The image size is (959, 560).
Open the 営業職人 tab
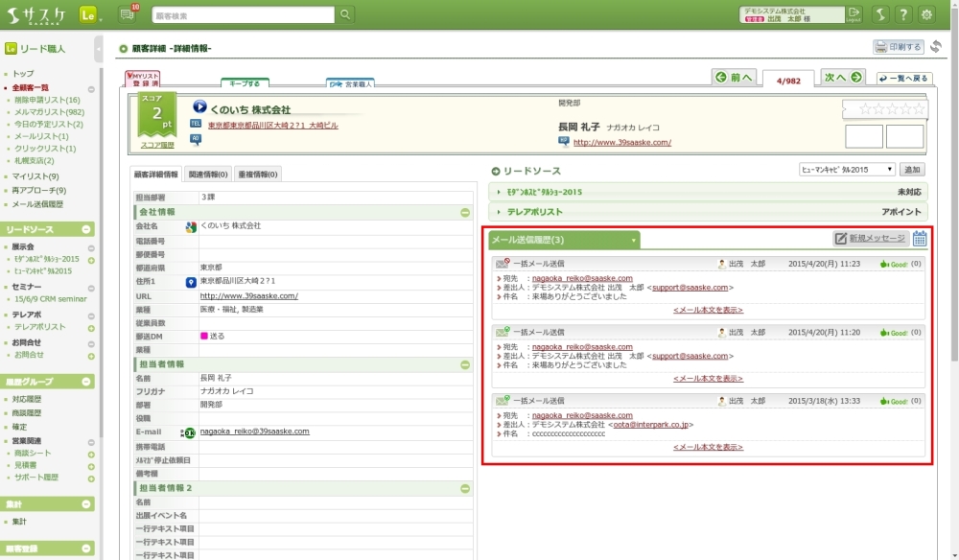tap(350, 83)
